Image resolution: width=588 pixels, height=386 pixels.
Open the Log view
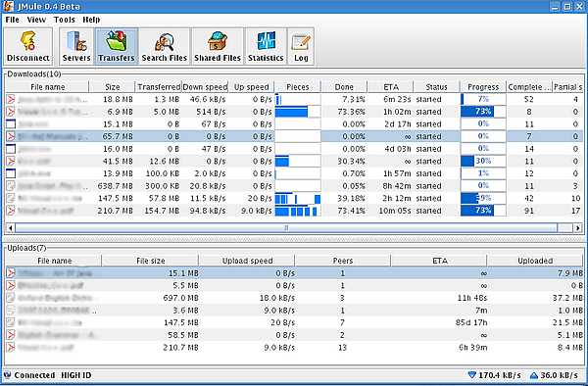click(x=301, y=46)
